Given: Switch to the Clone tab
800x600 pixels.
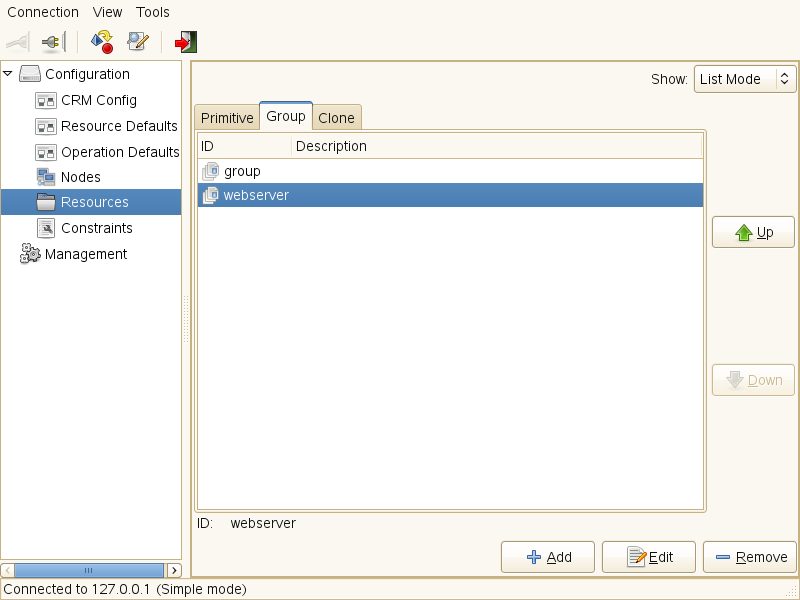Looking at the screenshot, I should 336,118.
